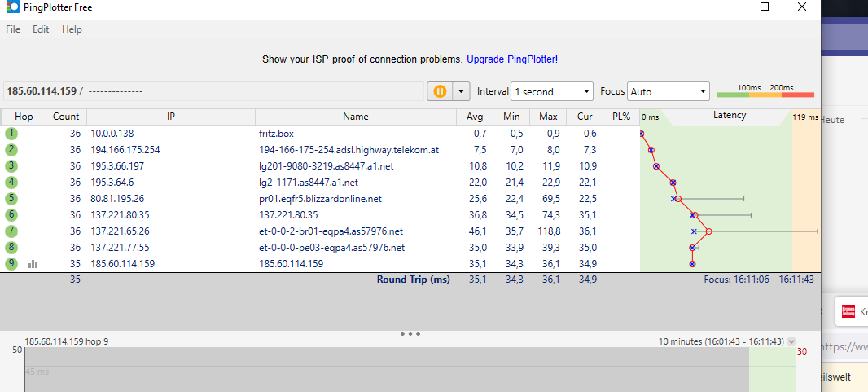The height and width of the screenshot is (392, 868).
Task: Select IP cell 10.0.0.138
Action: pyautogui.click(x=112, y=134)
